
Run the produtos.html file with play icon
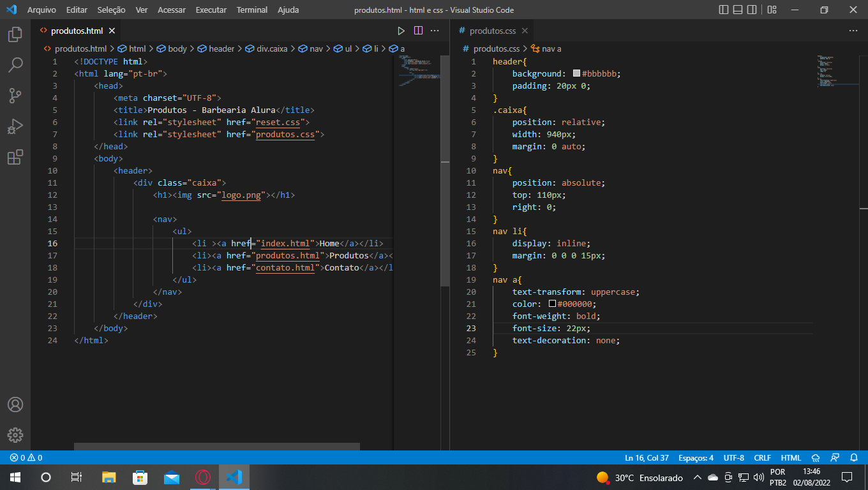point(401,31)
